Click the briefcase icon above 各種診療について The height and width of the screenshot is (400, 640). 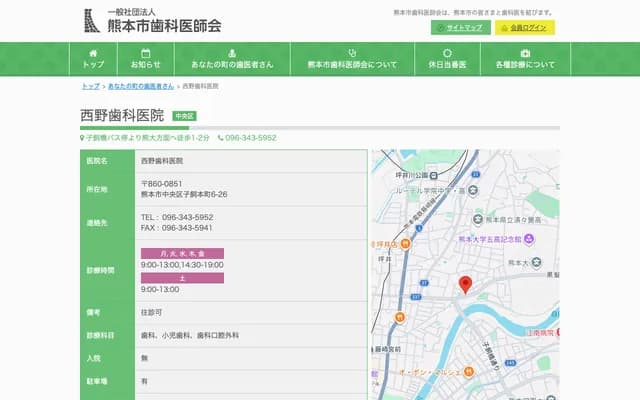(x=525, y=52)
